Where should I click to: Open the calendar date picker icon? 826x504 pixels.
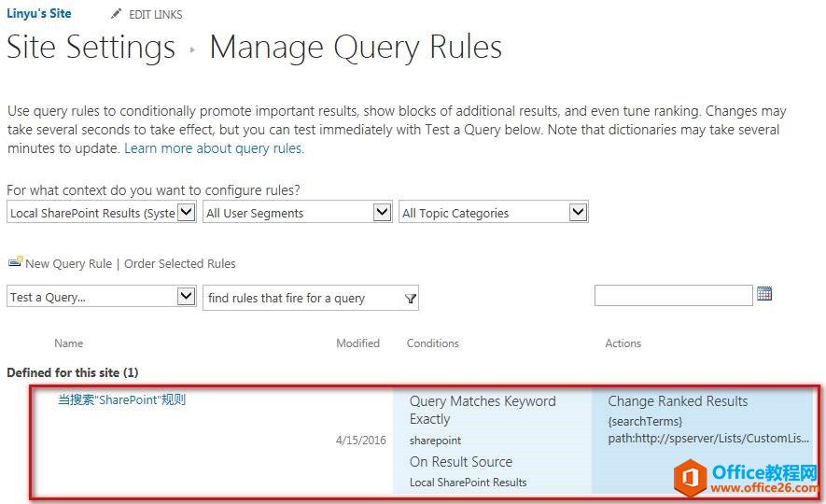click(764, 294)
